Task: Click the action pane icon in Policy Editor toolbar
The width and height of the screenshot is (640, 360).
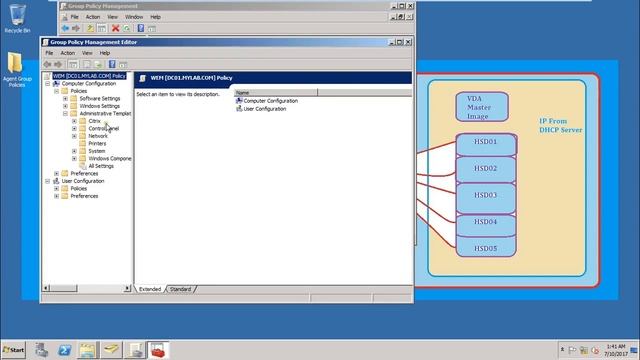Action: 123,64
